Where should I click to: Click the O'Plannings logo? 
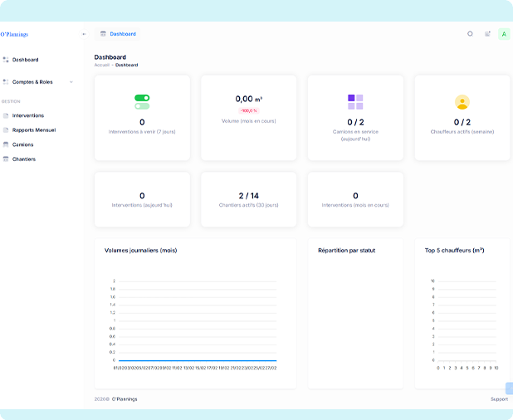[14, 34]
